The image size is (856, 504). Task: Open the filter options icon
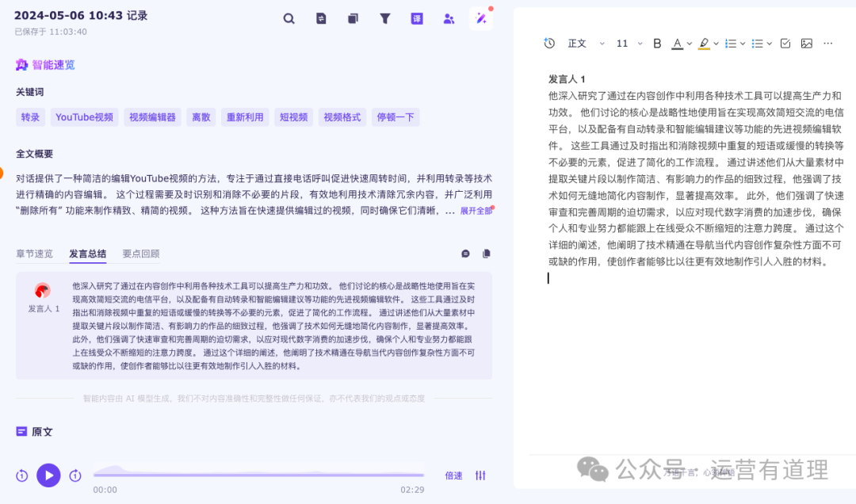[x=385, y=17]
